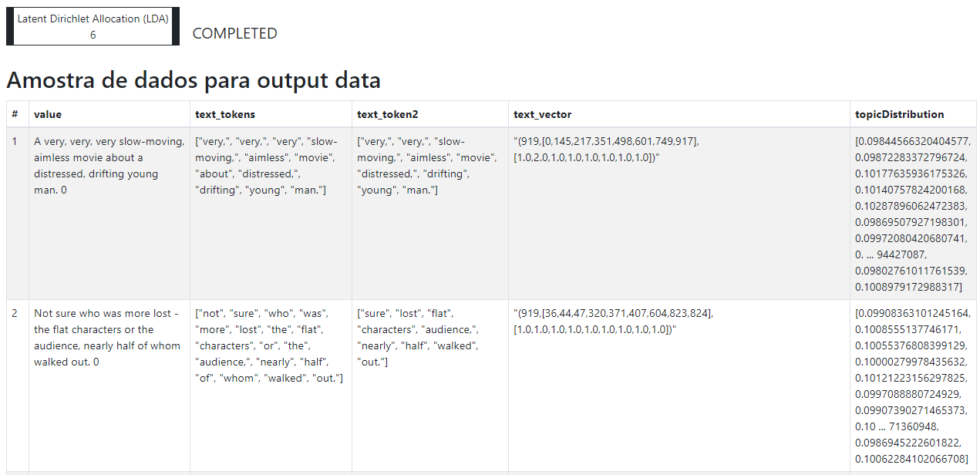The image size is (980, 475).
Task: Click row 2 text_vector cell with 36,44,47
Action: click(x=679, y=386)
